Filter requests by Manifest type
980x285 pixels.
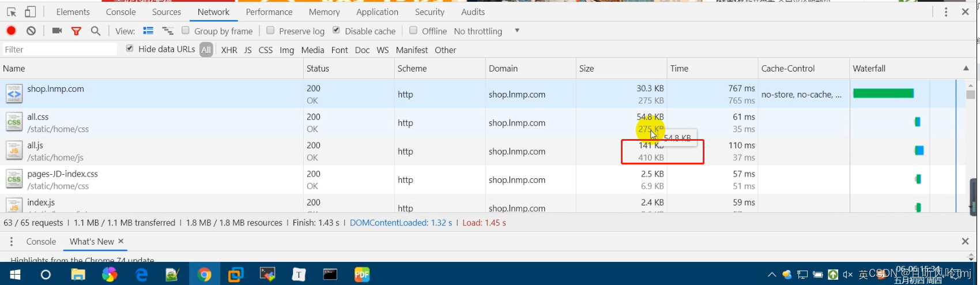click(412, 50)
